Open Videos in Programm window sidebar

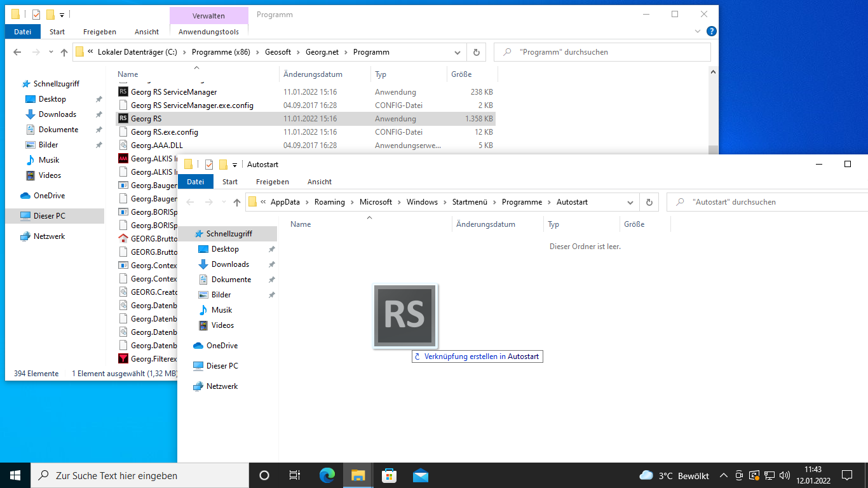pos(50,175)
